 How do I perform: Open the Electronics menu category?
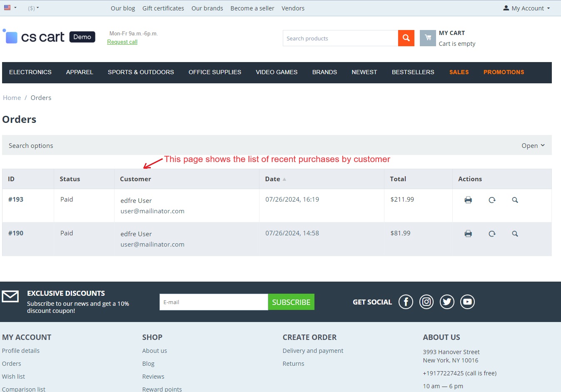[30, 72]
